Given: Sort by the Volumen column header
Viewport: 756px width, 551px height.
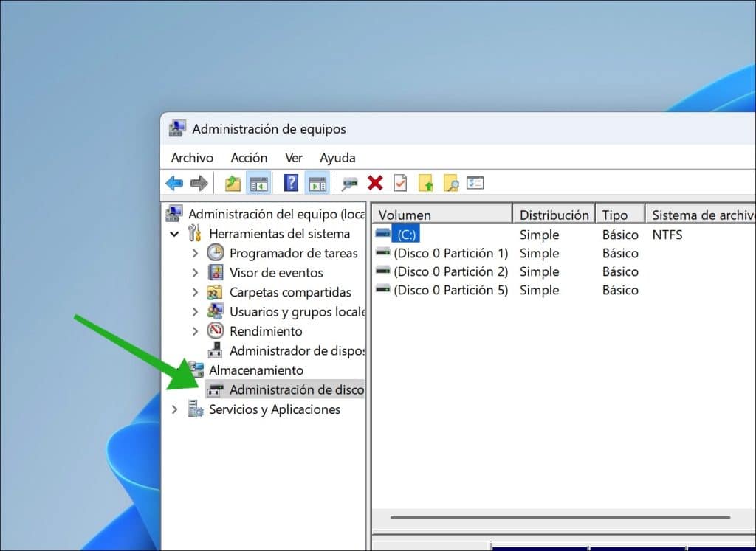Looking at the screenshot, I should tap(441, 215).
